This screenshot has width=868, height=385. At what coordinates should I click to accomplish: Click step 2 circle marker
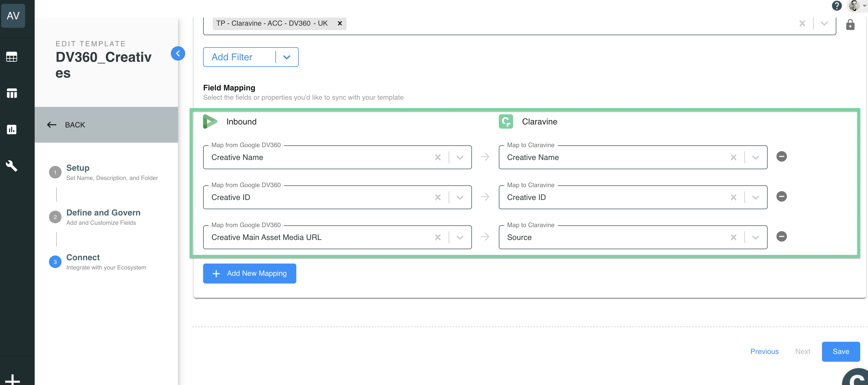[55, 217]
